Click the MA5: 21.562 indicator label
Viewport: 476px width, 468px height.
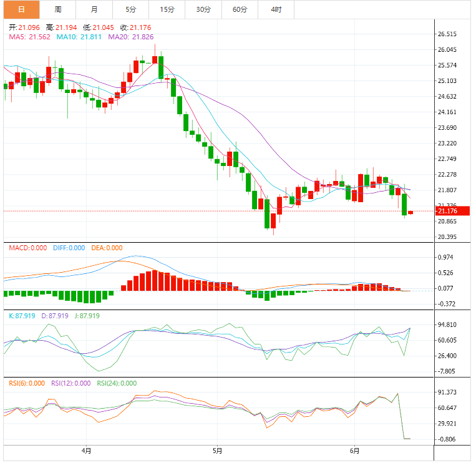[29, 37]
